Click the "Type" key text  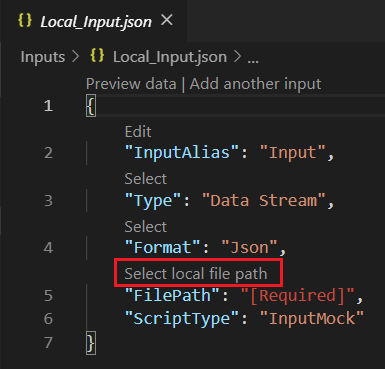153,201
